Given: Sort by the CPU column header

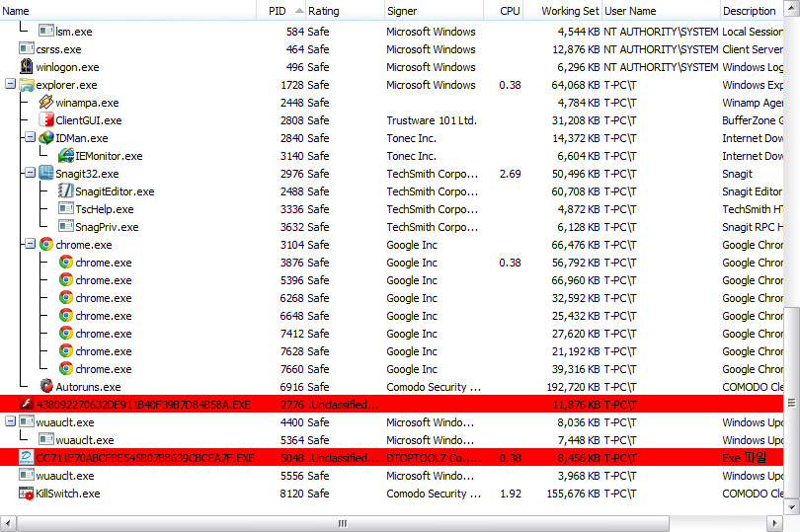Looking at the screenshot, I should click(503, 10).
